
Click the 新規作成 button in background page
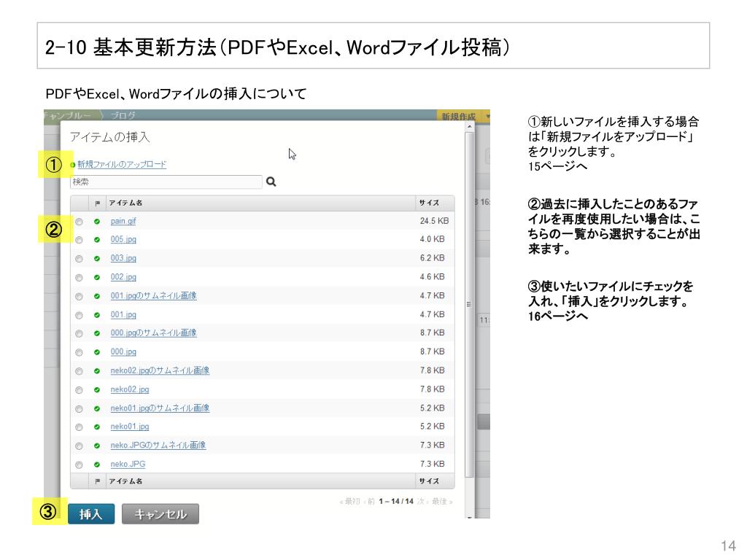[x=458, y=116]
